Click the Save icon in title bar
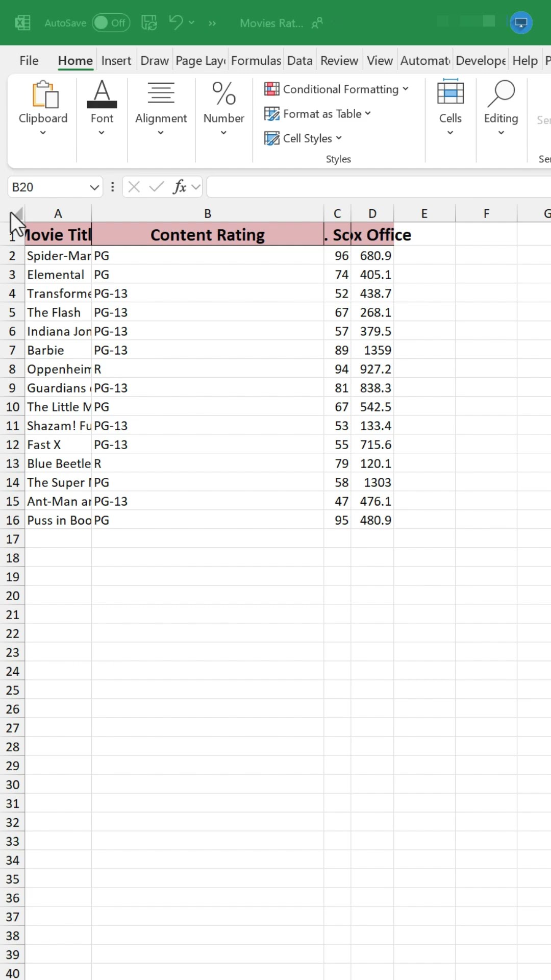 point(149,22)
